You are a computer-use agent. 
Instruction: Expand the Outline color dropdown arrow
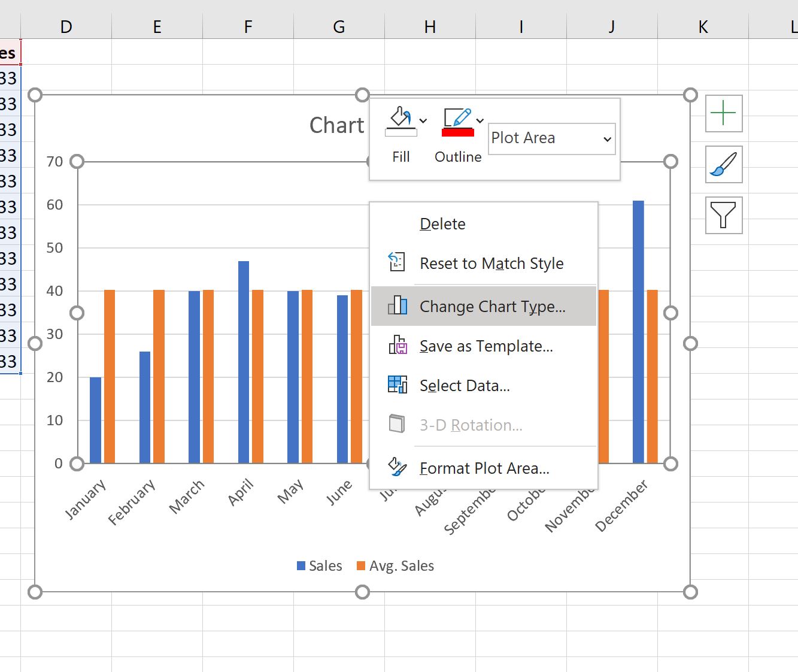click(480, 121)
